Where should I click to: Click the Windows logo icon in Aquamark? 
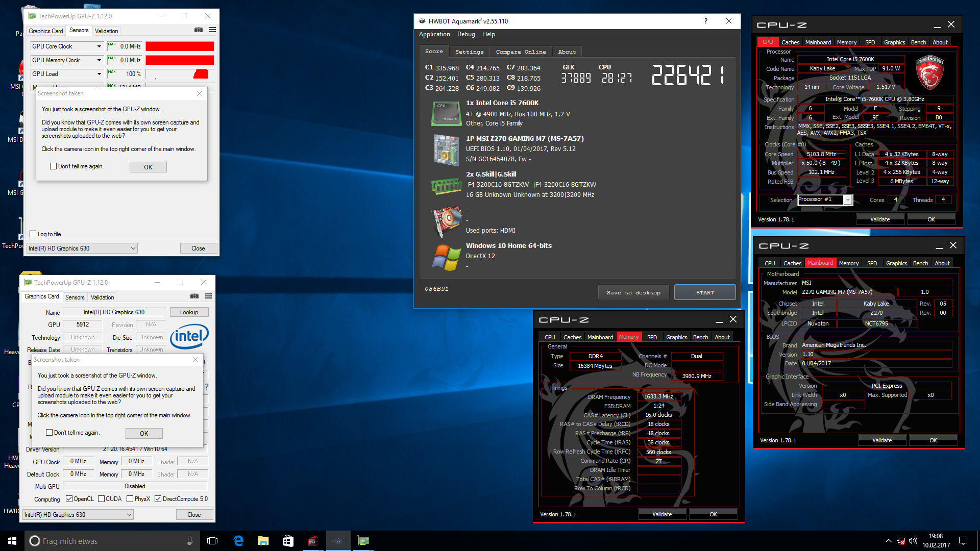tap(446, 258)
